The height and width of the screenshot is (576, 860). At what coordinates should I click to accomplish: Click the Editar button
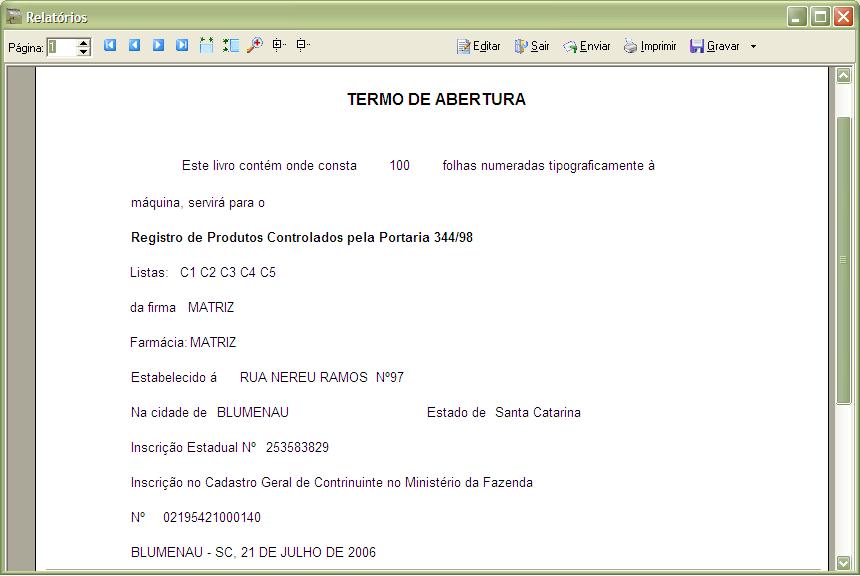pos(478,46)
